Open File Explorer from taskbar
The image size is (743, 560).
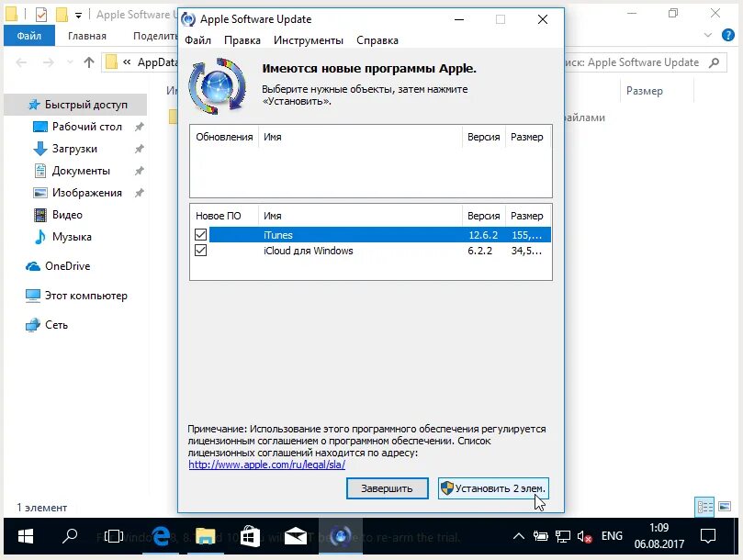pos(206,536)
